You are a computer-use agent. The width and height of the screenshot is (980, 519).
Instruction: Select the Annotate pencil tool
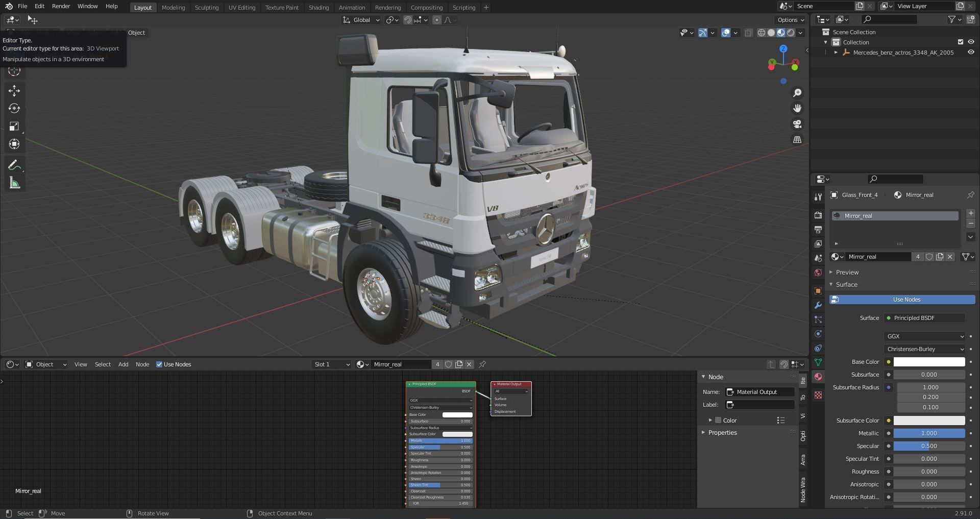tap(14, 165)
